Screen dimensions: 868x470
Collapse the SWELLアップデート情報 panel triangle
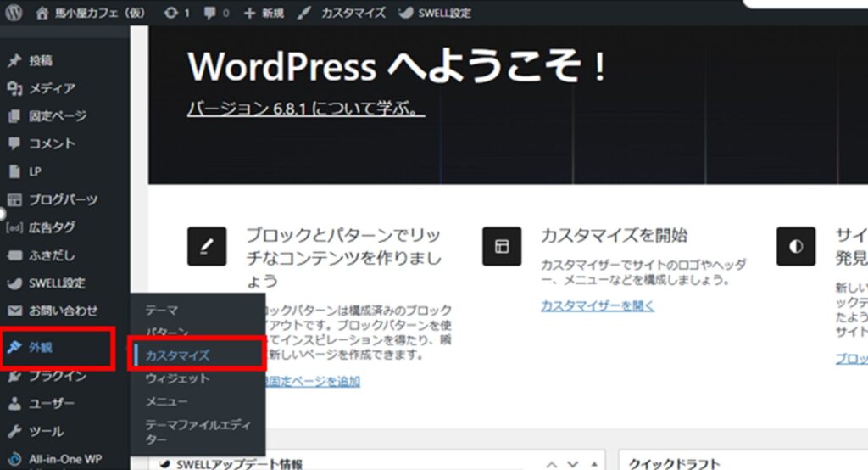click(594, 464)
